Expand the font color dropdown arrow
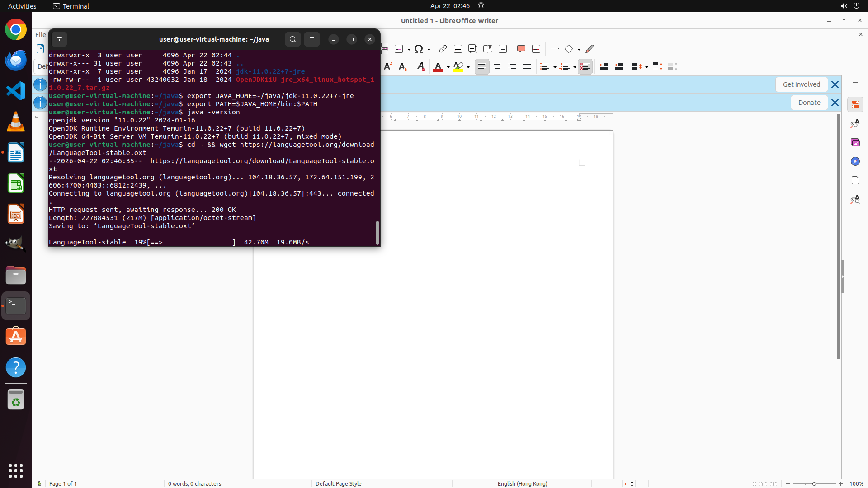868x488 pixels. coord(448,67)
